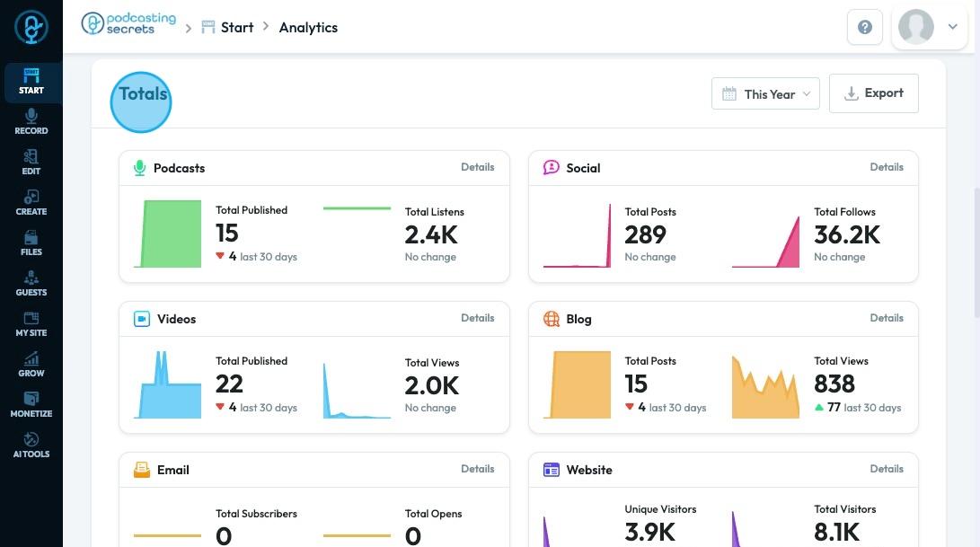Select the Monetize sidebar icon
This screenshot has width=980, height=547.
[x=31, y=405]
